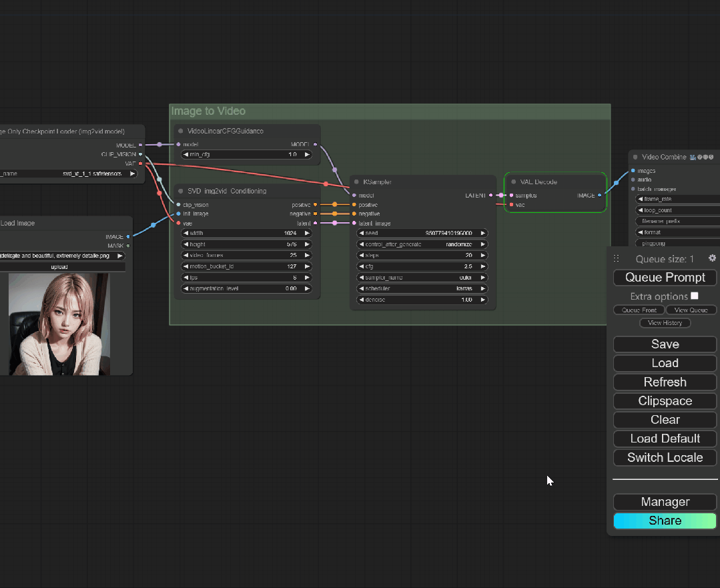Open the sampler_name euler dropdown

pyautogui.click(x=422, y=278)
